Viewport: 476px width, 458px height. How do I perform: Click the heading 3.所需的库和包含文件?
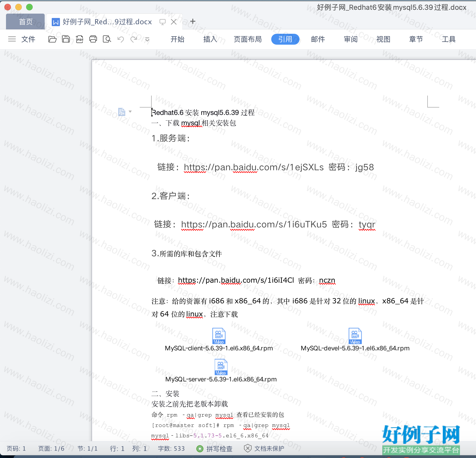[x=187, y=254]
